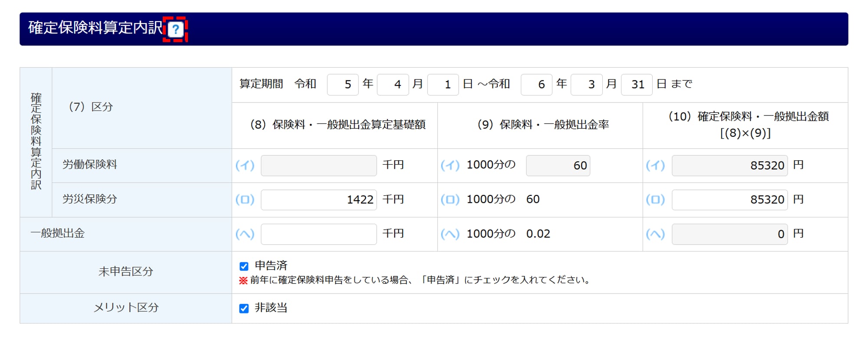Click the start year field showing 5
Viewport: 868px width, 337px height.
[343, 84]
